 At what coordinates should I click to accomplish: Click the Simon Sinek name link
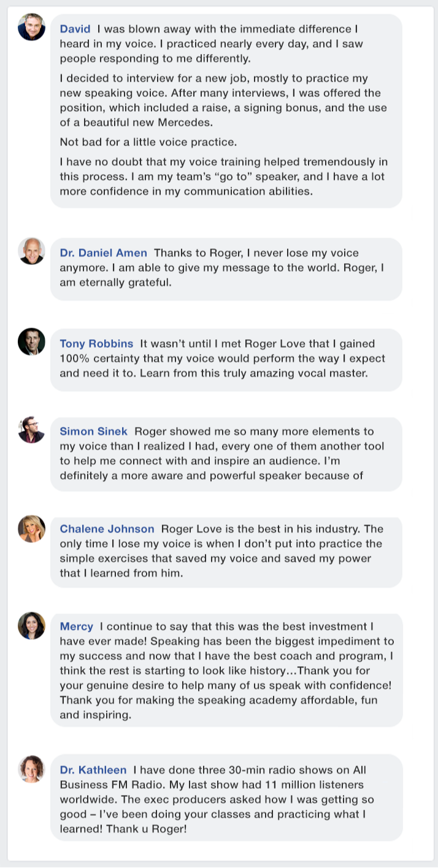coord(94,431)
